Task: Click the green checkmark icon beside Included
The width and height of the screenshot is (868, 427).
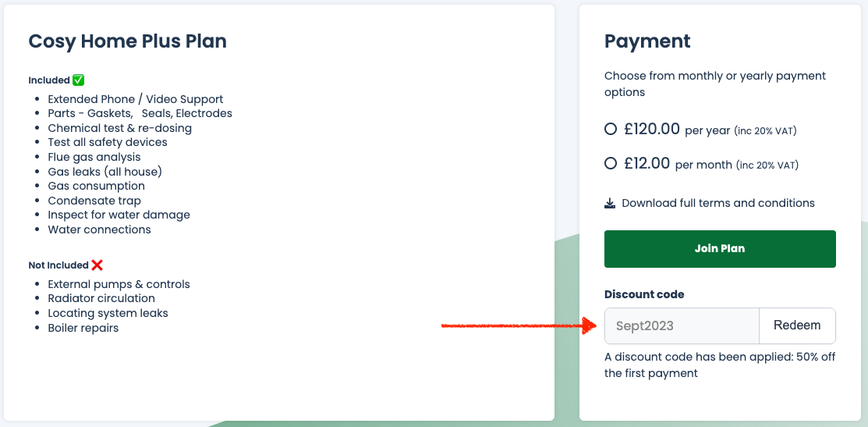Action: pos(78,80)
